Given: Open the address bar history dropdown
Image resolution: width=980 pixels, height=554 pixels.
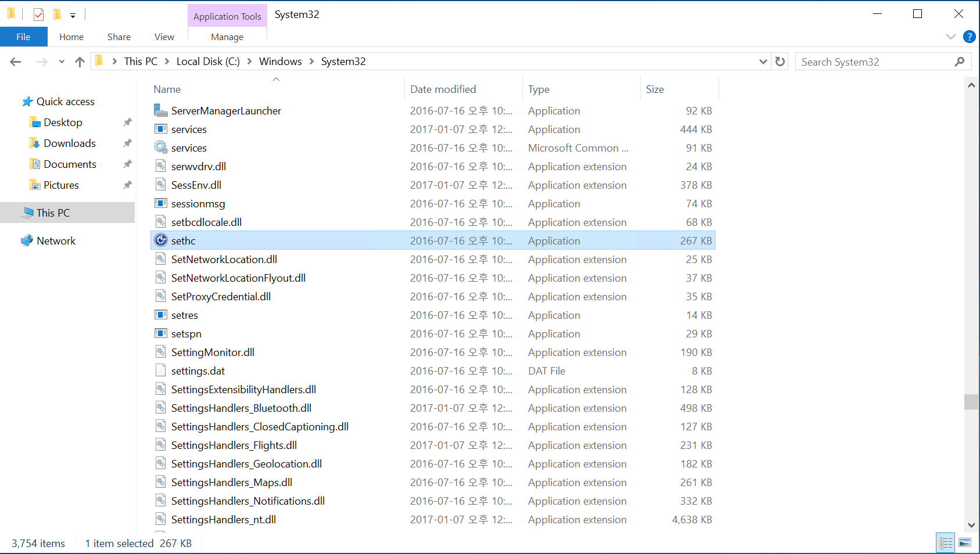Looking at the screenshot, I should (x=763, y=62).
